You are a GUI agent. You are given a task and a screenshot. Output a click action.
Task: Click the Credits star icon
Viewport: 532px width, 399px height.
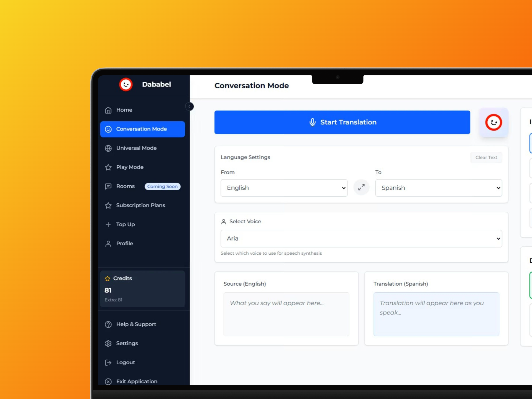[x=108, y=278]
